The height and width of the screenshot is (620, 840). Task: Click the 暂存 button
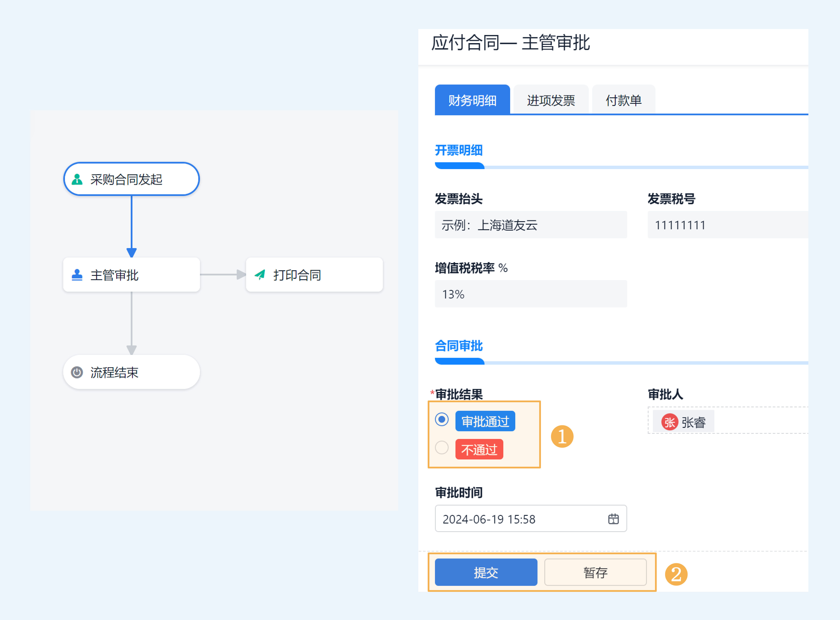[x=595, y=572]
